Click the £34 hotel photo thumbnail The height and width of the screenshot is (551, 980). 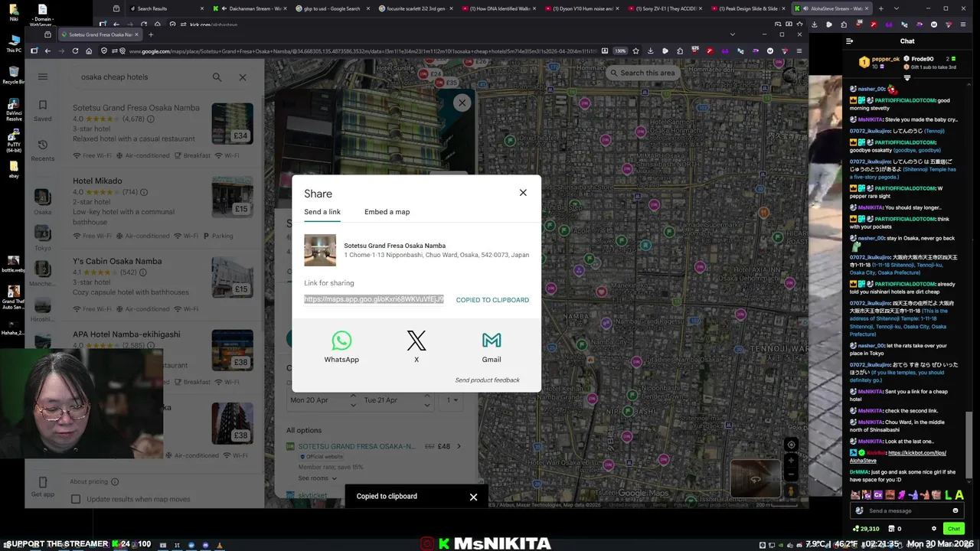click(x=232, y=124)
